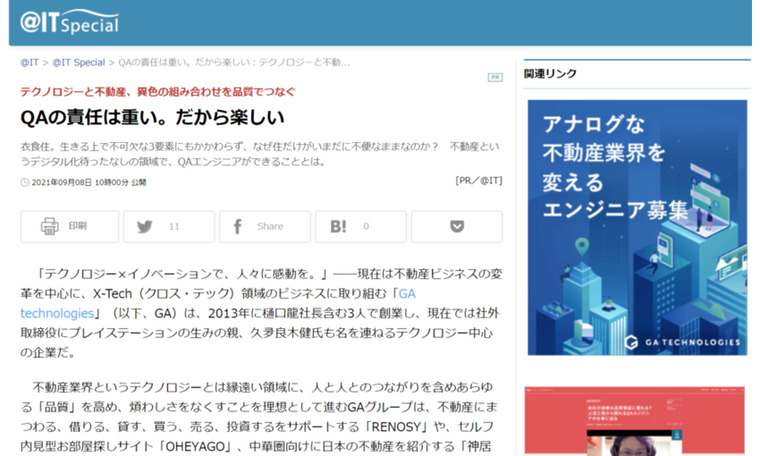
Task: Save the article using the Pocket icon
Action: 456,226
